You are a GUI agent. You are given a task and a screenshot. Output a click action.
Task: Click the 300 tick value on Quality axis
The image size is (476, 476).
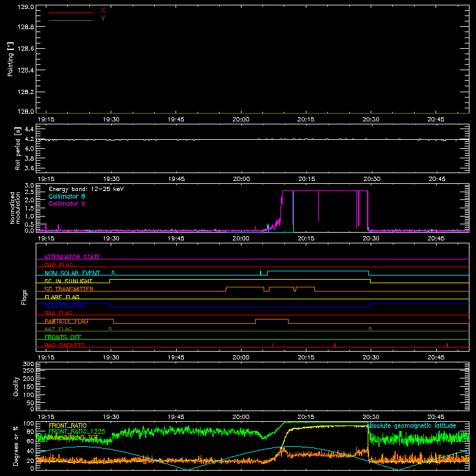29,364
